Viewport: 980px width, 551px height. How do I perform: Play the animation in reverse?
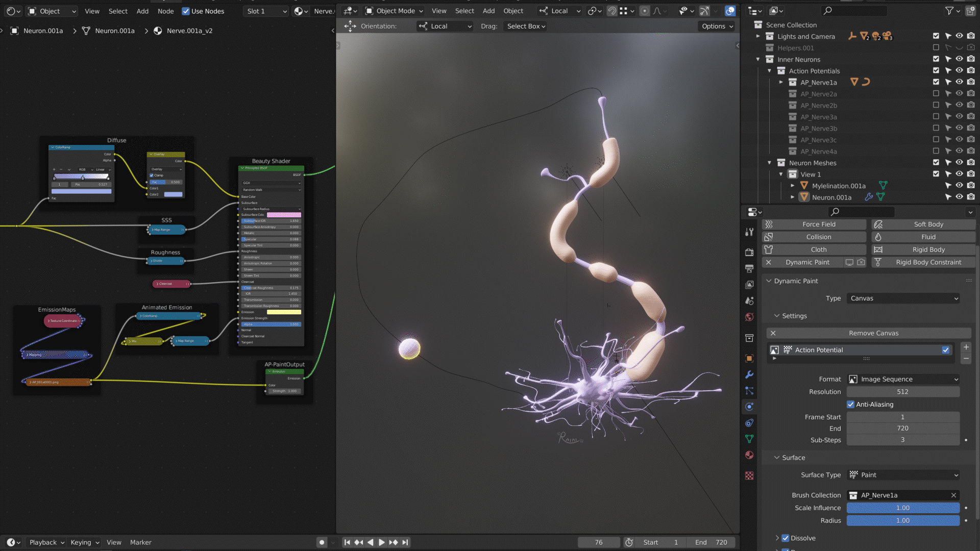click(x=370, y=542)
